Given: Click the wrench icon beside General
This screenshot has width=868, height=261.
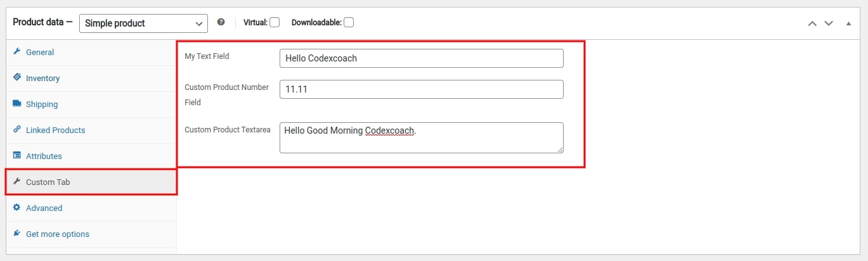Looking at the screenshot, I should coord(17,52).
